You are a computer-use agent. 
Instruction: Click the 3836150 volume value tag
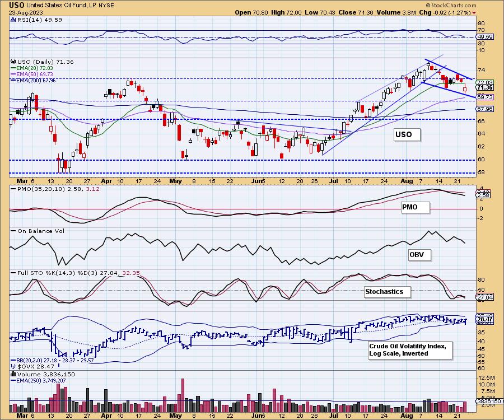(489, 401)
